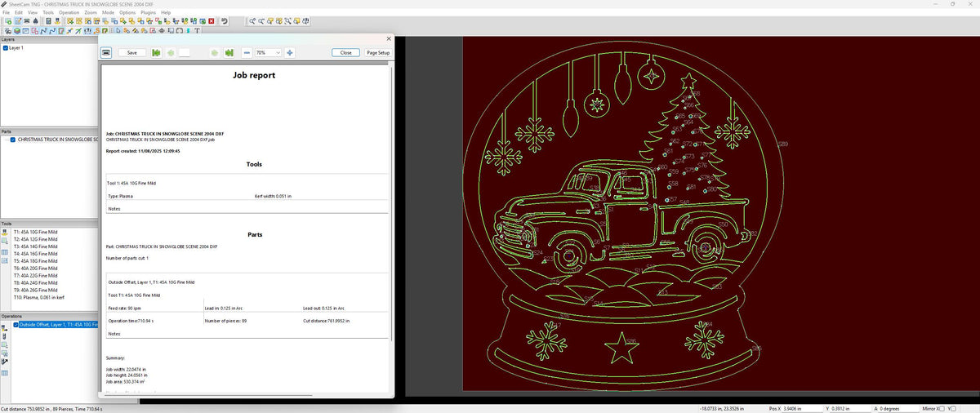Viewport: 980px width, 413px height.
Task: Open the Mode menu
Action: [108, 13]
